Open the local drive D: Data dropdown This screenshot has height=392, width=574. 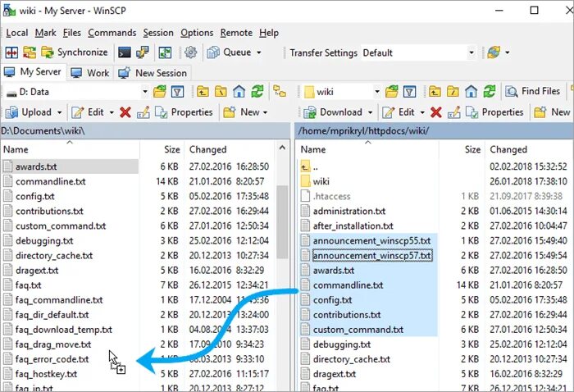click(x=145, y=92)
